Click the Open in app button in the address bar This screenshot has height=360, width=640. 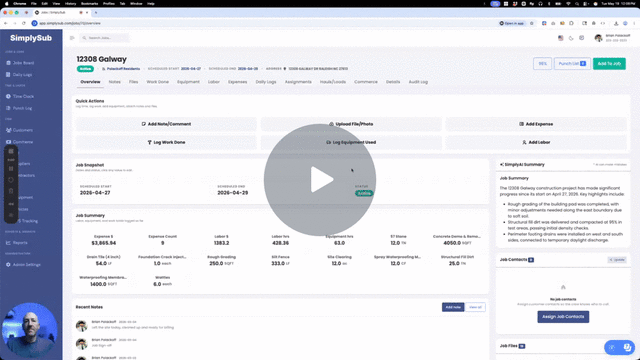pyautogui.click(x=512, y=23)
